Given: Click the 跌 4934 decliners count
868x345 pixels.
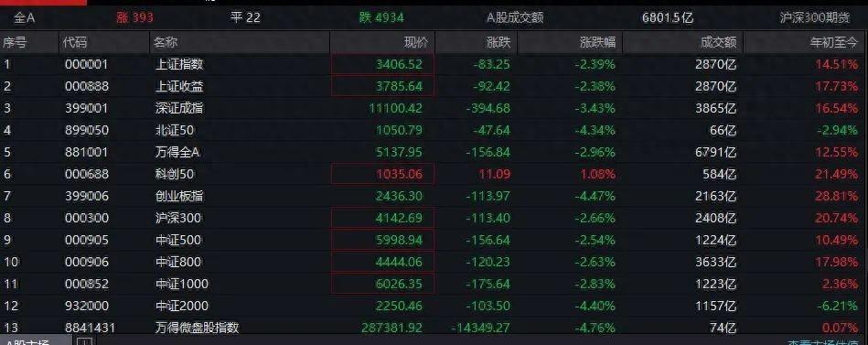Looking at the screenshot, I should [x=381, y=17].
